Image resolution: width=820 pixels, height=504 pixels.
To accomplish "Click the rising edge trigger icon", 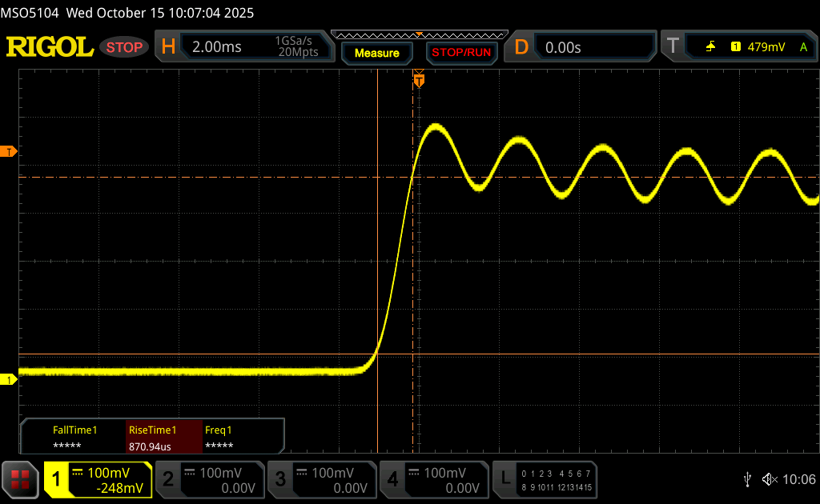I will tap(710, 47).
